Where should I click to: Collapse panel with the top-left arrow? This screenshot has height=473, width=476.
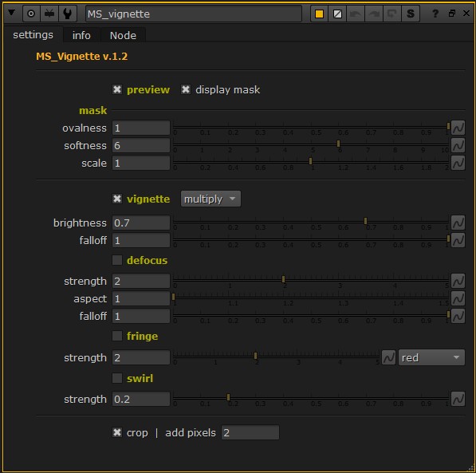11,13
